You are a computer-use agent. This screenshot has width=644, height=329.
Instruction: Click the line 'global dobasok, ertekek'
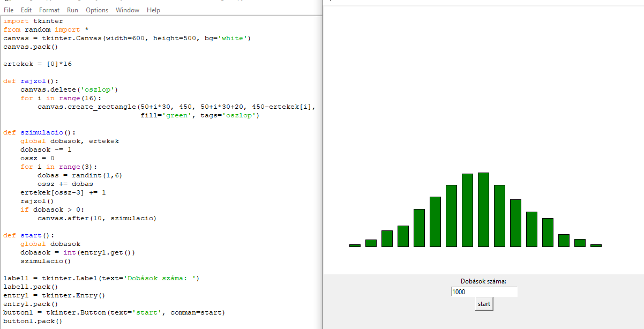(70, 141)
